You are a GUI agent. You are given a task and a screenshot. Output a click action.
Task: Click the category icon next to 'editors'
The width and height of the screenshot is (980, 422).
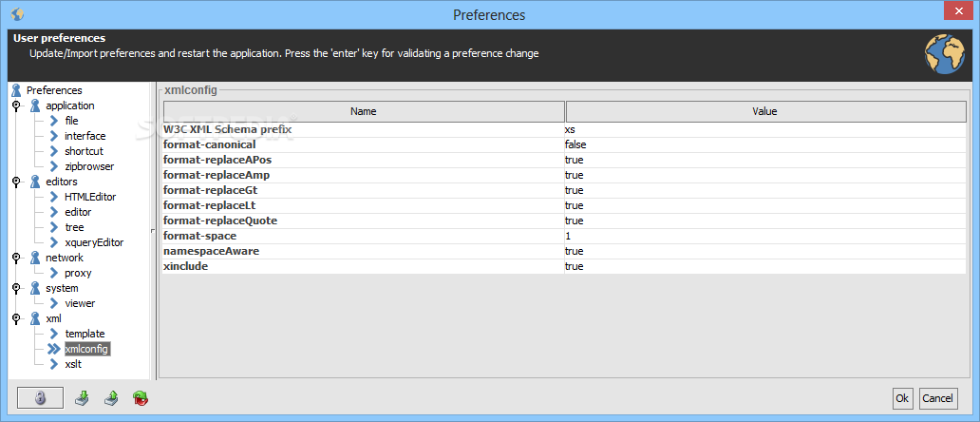pos(36,182)
